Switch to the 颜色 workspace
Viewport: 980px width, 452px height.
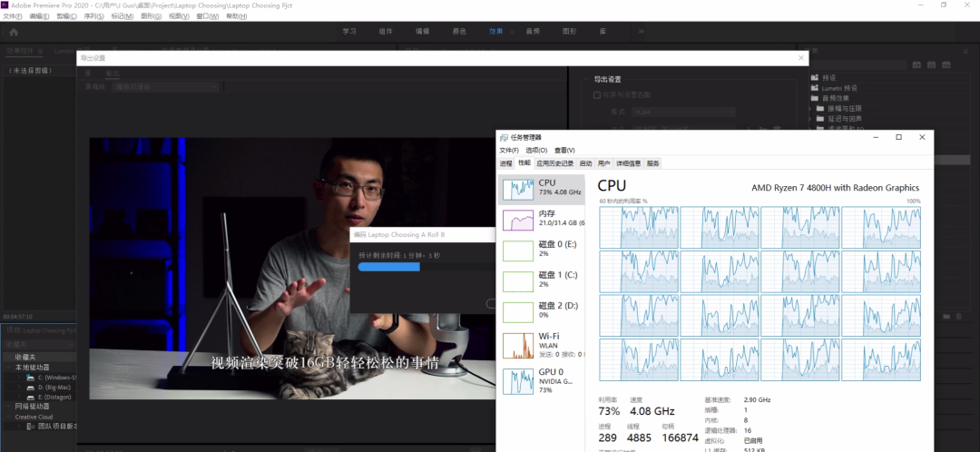click(x=459, y=31)
